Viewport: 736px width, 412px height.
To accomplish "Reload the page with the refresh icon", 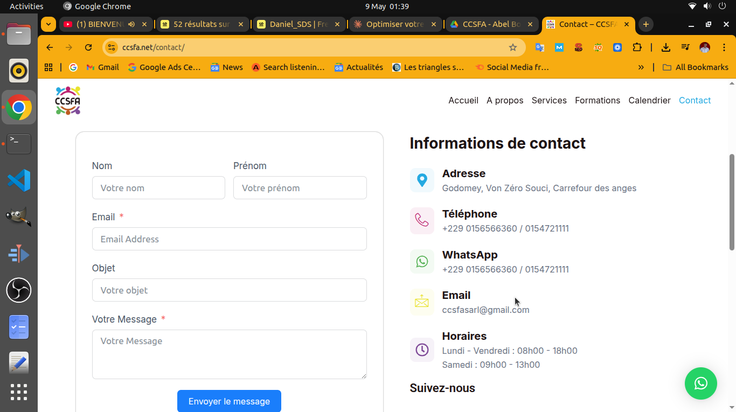I will coord(88,47).
